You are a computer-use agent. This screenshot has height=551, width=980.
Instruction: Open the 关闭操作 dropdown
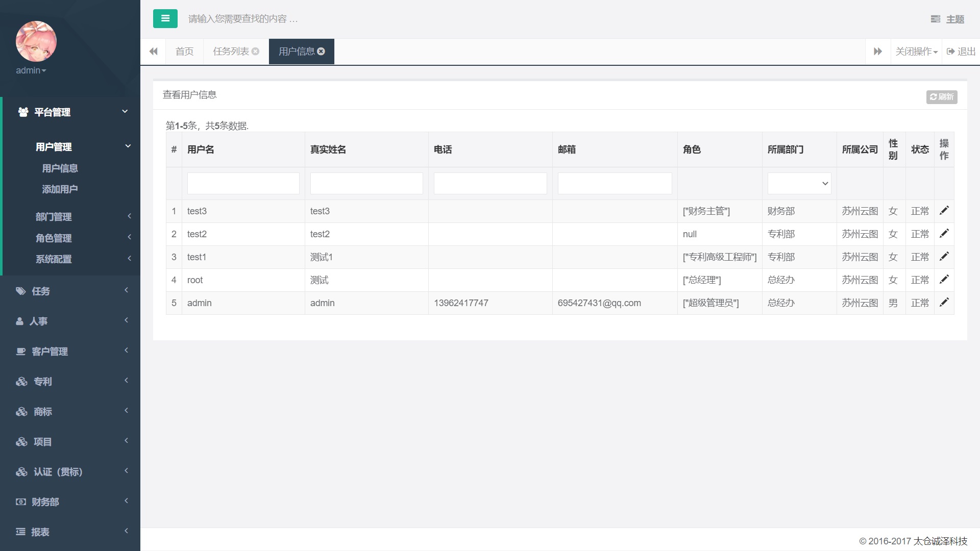click(916, 52)
